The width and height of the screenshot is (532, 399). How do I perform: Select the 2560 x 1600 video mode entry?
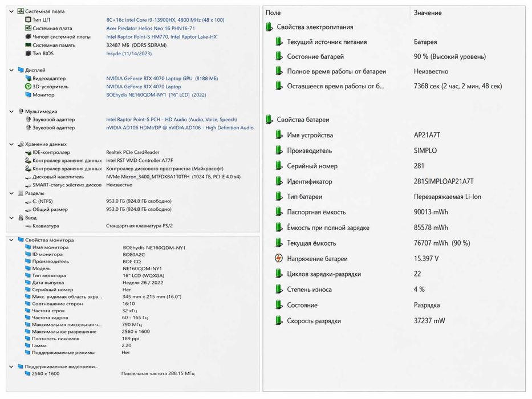tap(46, 373)
